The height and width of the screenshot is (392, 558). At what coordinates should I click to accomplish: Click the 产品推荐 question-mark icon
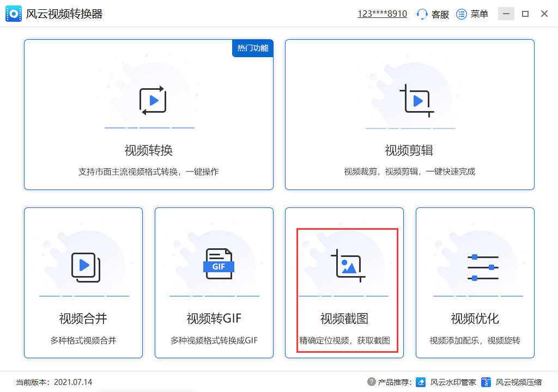coord(371,382)
